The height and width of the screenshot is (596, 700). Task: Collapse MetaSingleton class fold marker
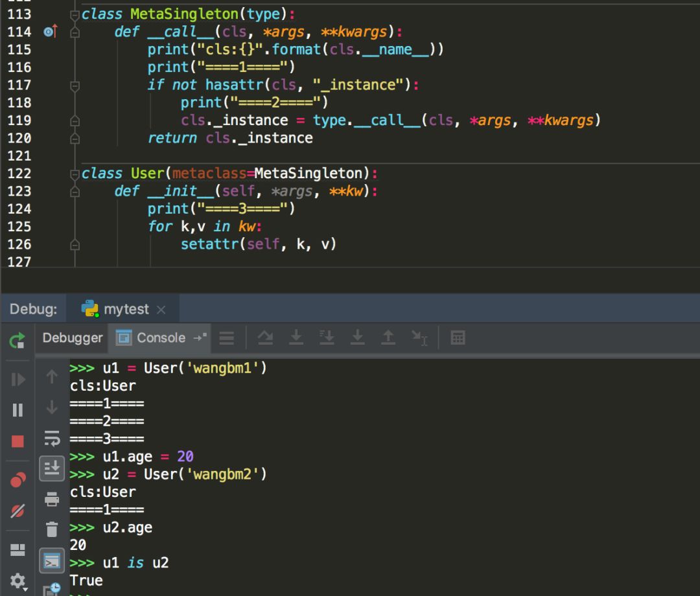[75, 15]
